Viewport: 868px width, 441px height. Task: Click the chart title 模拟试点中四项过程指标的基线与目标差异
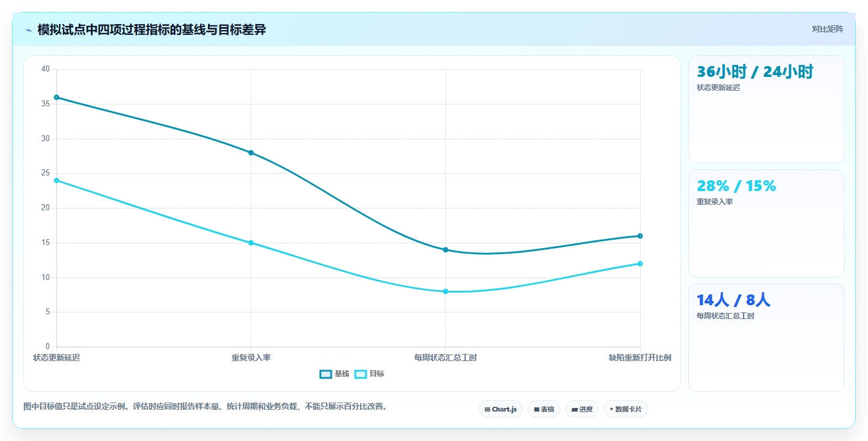pyautogui.click(x=151, y=29)
